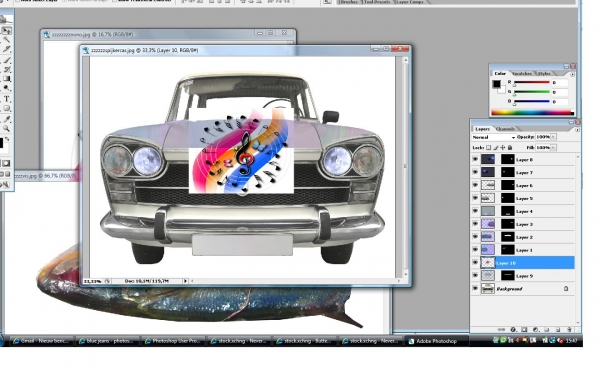Image resolution: width=600 pixels, height=375 pixels.
Task: Create a new layer icon
Action: (x=558, y=329)
